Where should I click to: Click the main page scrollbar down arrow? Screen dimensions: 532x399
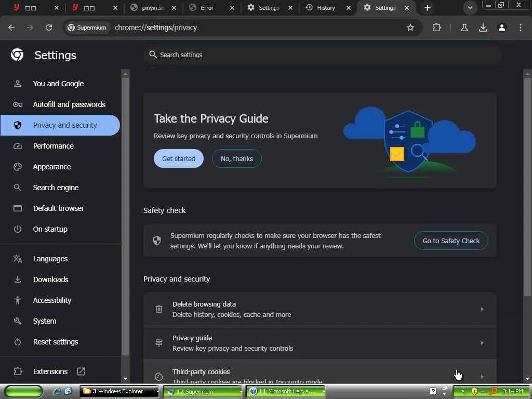[527, 379]
